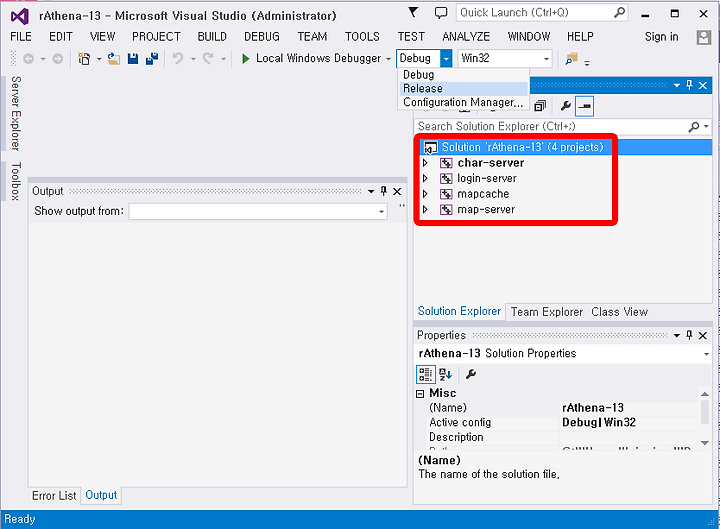Switch to the Class View tab
This screenshot has height=529, width=720.
(x=619, y=312)
